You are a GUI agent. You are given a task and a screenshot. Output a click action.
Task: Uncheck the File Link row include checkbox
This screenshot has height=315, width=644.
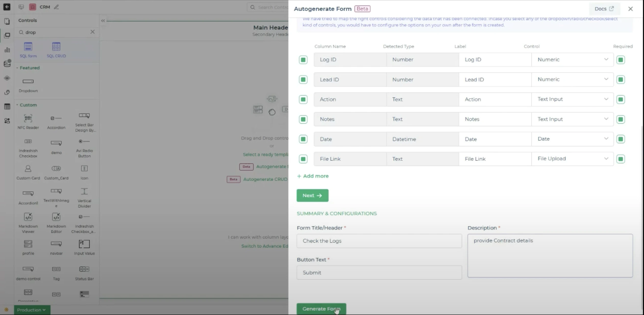coord(303,159)
